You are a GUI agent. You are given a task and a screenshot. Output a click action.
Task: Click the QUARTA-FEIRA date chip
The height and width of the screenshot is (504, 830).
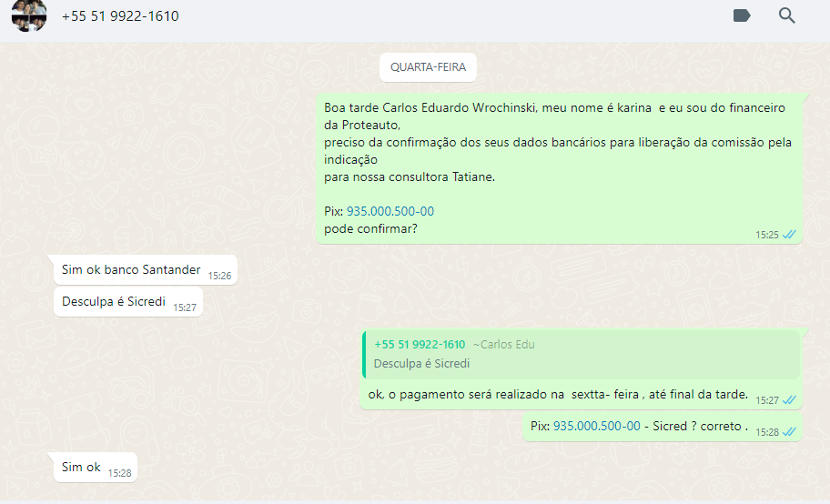428,67
